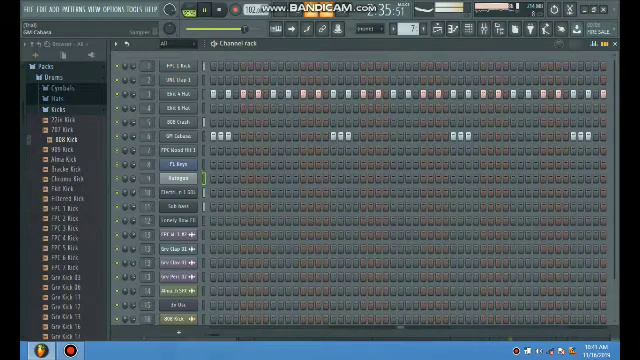Click the add channel plus button at bottom

pos(179,333)
